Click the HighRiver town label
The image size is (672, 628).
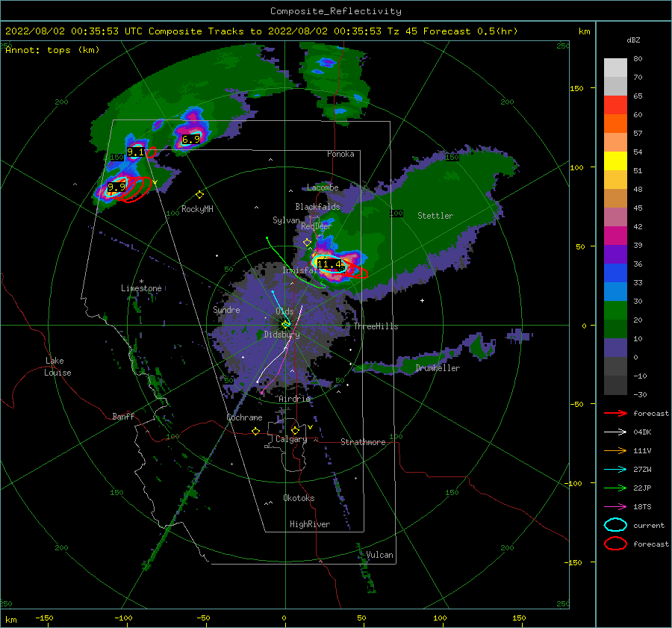point(310,524)
